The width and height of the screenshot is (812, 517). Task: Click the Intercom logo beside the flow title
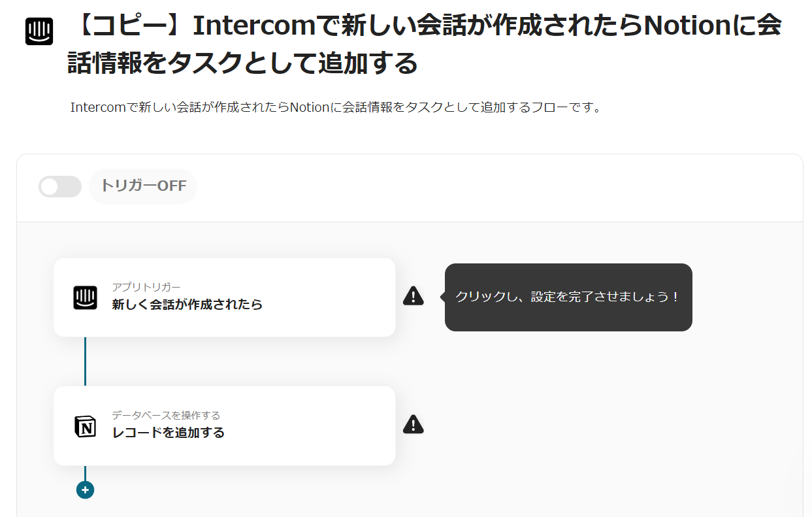[39, 31]
